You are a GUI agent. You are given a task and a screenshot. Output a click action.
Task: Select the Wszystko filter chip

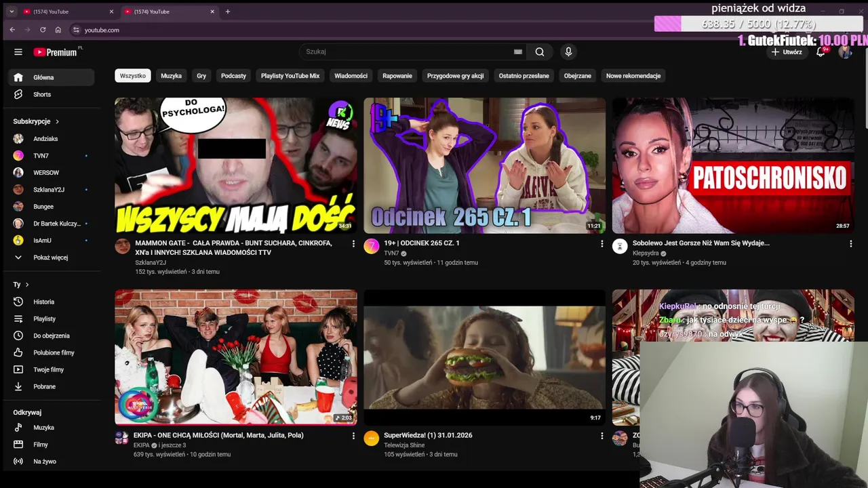click(x=133, y=76)
